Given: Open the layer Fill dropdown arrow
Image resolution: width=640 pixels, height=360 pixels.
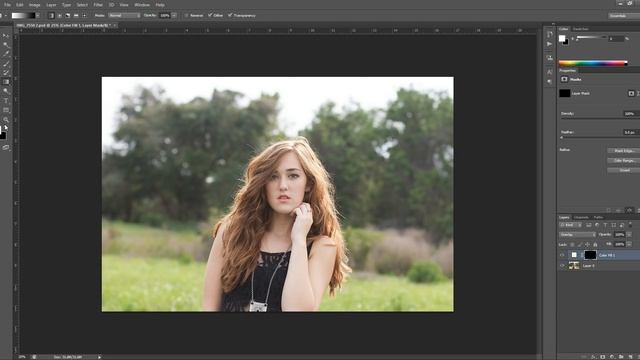Looking at the screenshot, I should [x=629, y=244].
